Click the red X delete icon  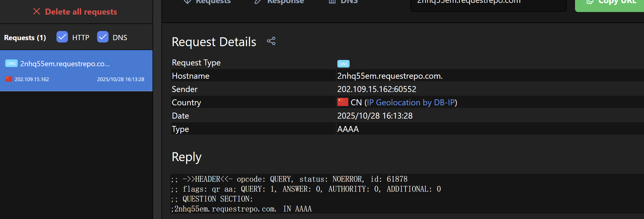(37, 11)
